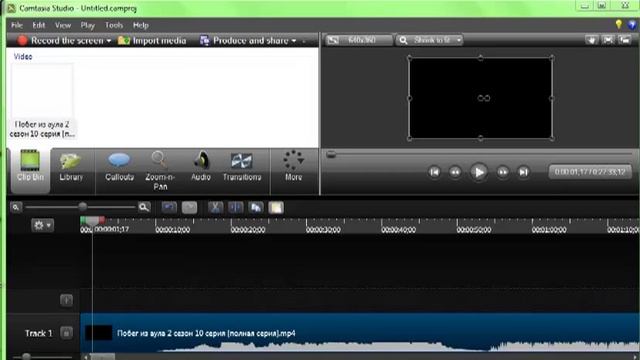Viewport: 640px width, 360px height.
Task: Expand the More tools menu
Action: click(x=293, y=166)
